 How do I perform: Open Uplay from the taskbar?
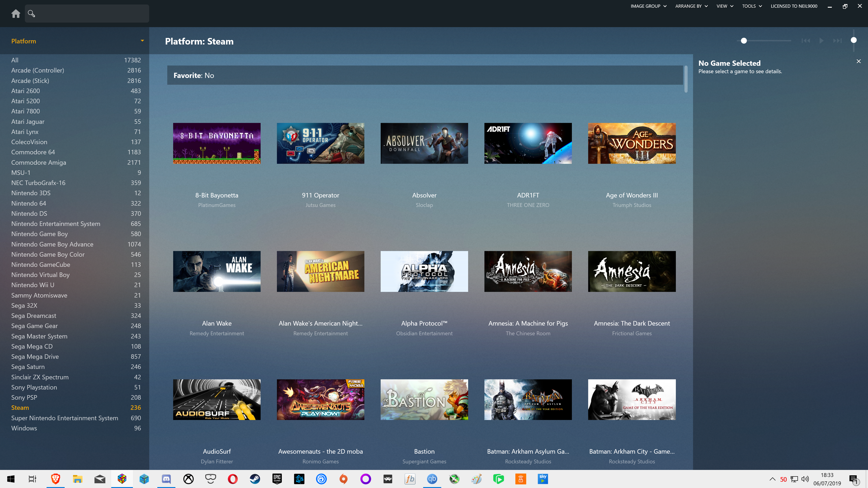pyautogui.click(x=321, y=479)
